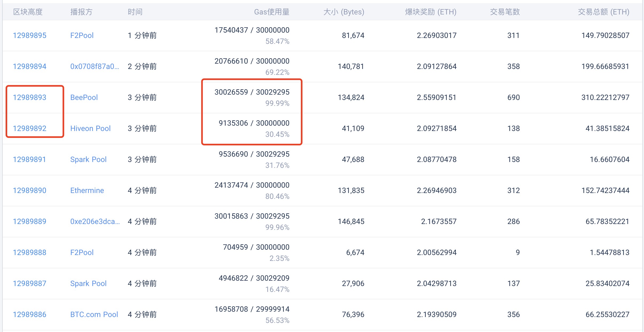This screenshot has width=644, height=332.
Task: Open block 12989892 details
Action: click(x=30, y=128)
